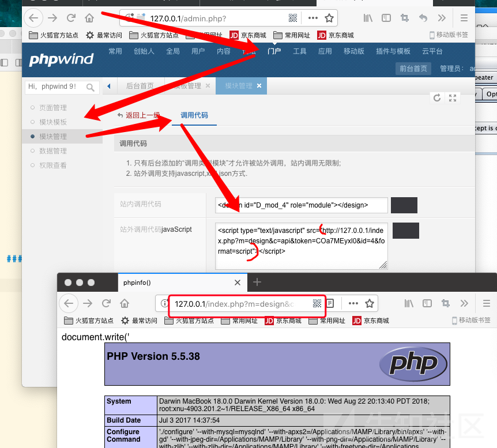Screen dimensions: 497x448
Task: Open page actions ellipsis in admin address bar
Action: point(313,18)
